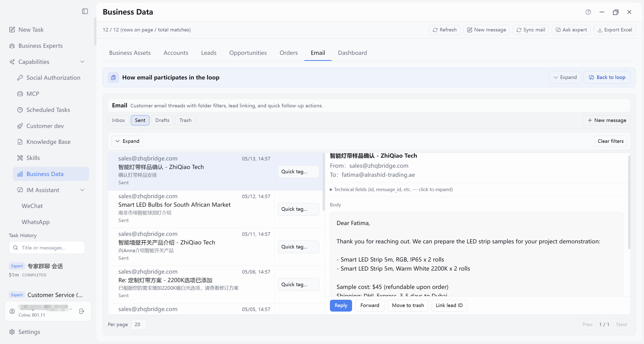Click the Task History search field
This screenshot has height=344, width=644.
tap(47, 248)
